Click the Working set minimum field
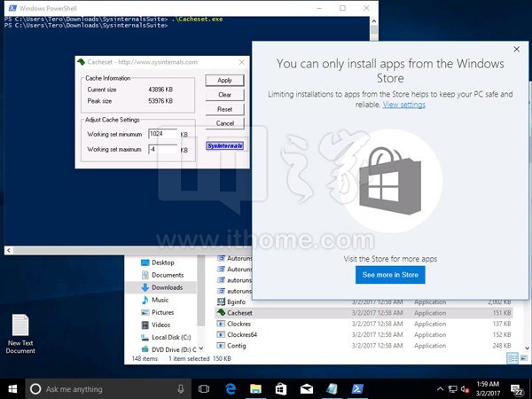 click(163, 134)
